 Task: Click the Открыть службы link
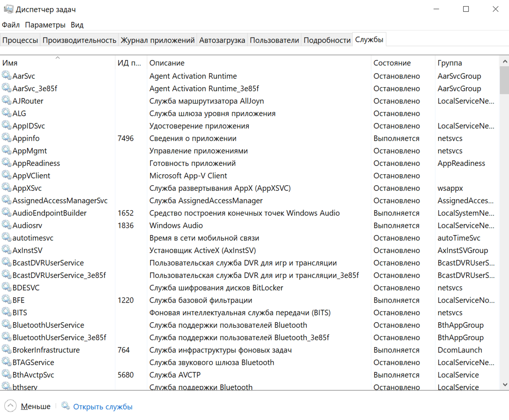[x=102, y=407]
